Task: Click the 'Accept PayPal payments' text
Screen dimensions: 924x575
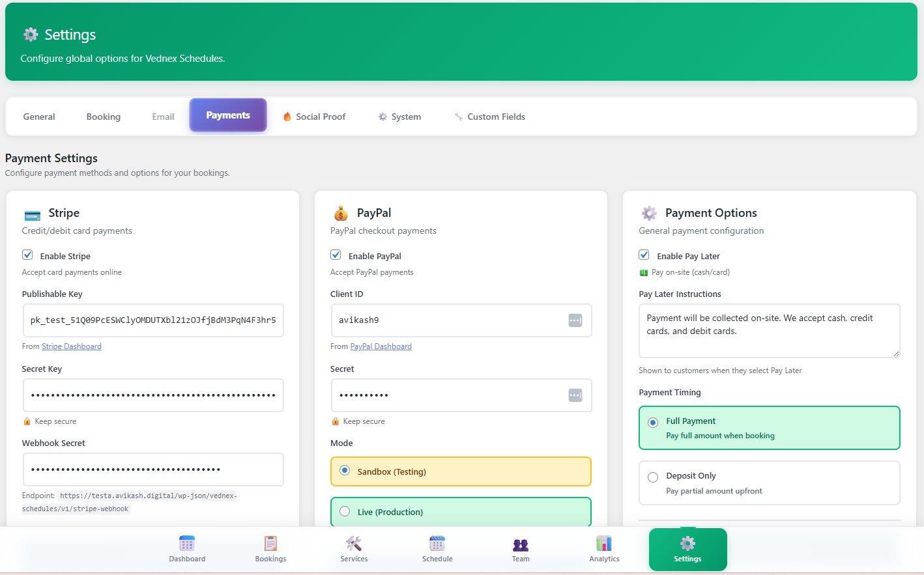Action: 372,272
